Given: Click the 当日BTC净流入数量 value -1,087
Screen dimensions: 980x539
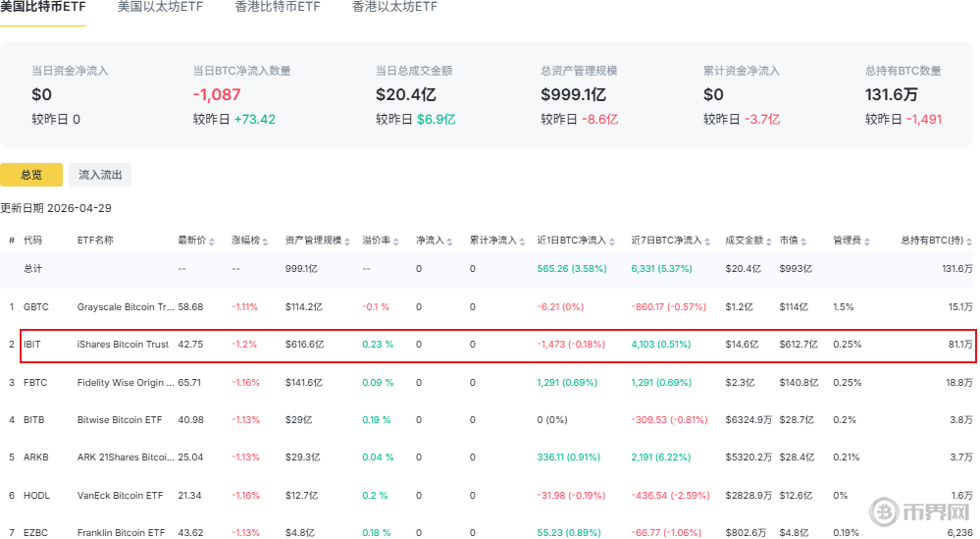Looking at the screenshot, I should [x=217, y=94].
